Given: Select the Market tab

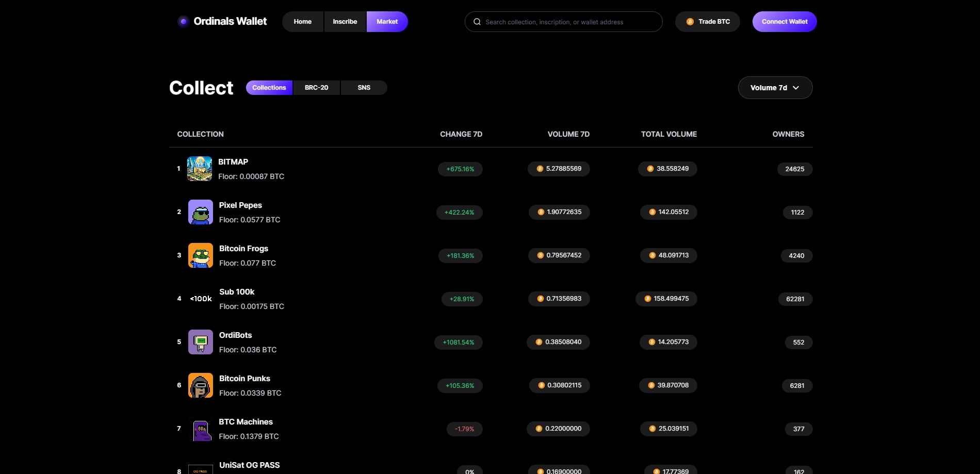Looking at the screenshot, I should tap(387, 22).
